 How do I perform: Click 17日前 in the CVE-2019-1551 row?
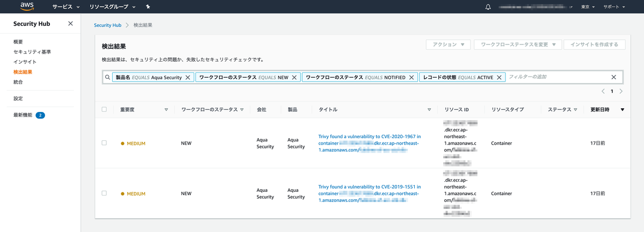tap(597, 193)
